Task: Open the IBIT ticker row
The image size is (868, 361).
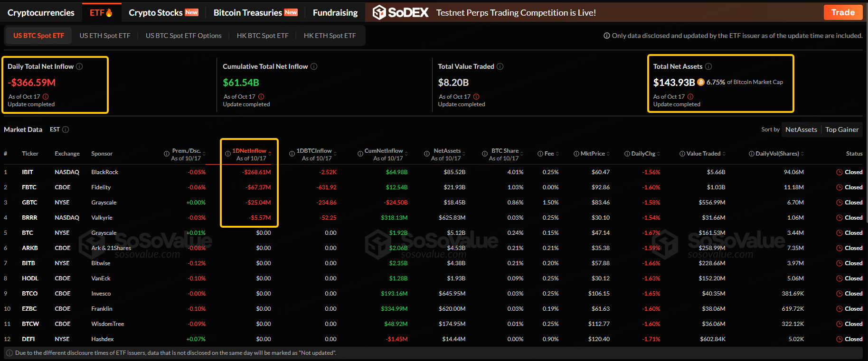Action: (28, 172)
